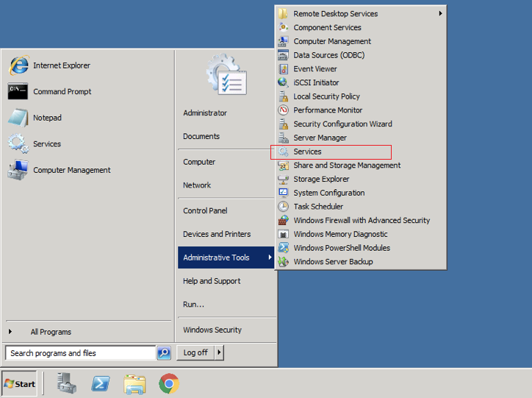Open the Documents link

tap(201, 136)
